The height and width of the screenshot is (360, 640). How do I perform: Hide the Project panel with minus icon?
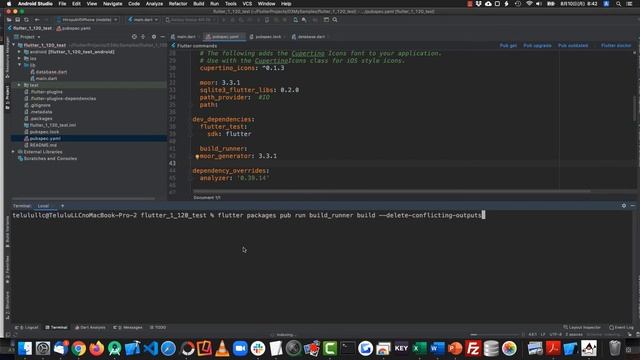162,37
